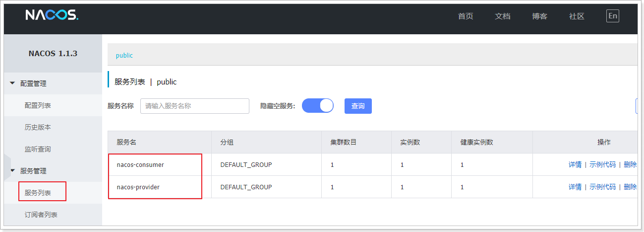The width and height of the screenshot is (644, 232).
Task: Open 详情 for nacos-consumer service
Action: pos(575,164)
